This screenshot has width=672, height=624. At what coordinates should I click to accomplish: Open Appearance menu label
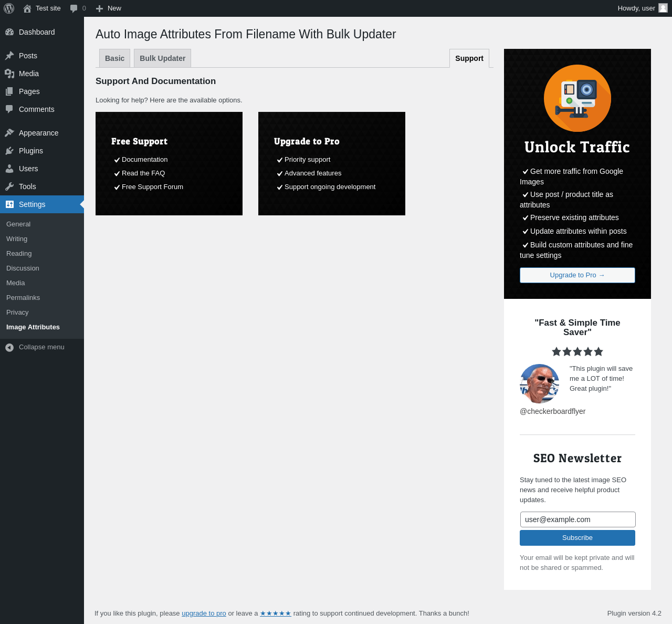tap(38, 133)
